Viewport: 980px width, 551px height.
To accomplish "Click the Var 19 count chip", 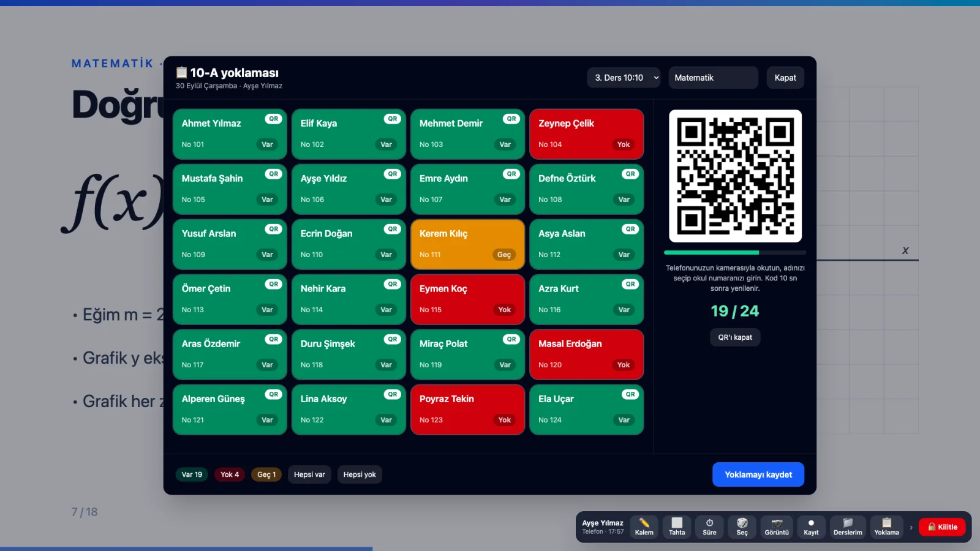I will click(x=192, y=474).
